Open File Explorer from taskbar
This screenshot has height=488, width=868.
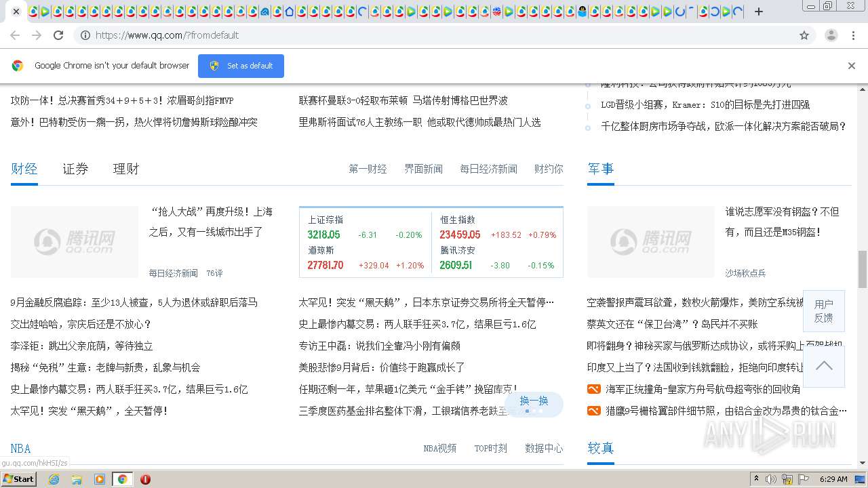[77, 479]
